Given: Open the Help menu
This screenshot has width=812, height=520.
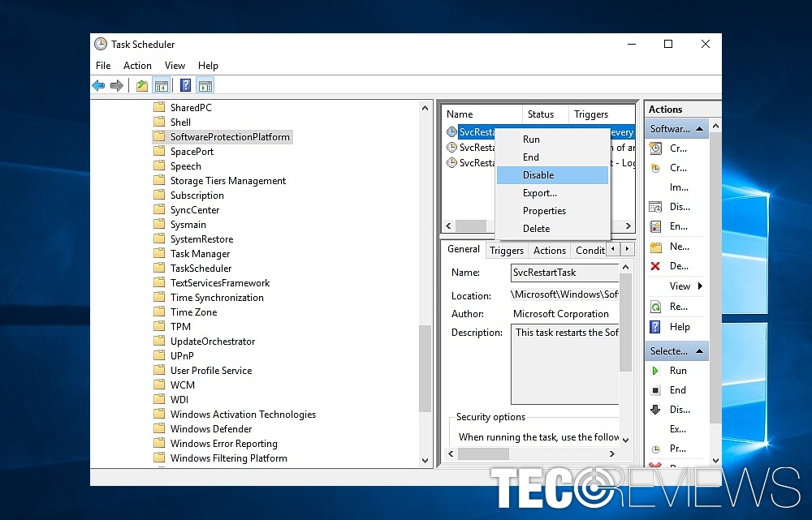Looking at the screenshot, I should click(x=208, y=66).
